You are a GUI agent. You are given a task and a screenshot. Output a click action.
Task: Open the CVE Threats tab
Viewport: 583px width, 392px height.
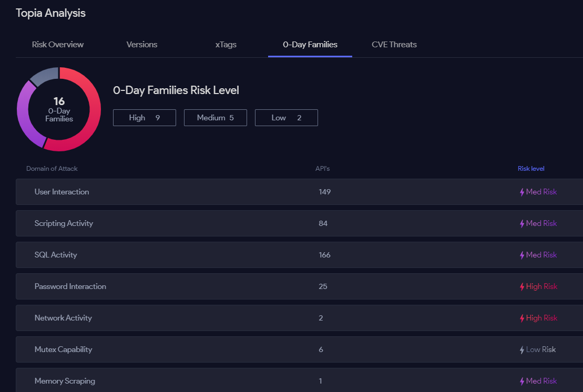(394, 45)
